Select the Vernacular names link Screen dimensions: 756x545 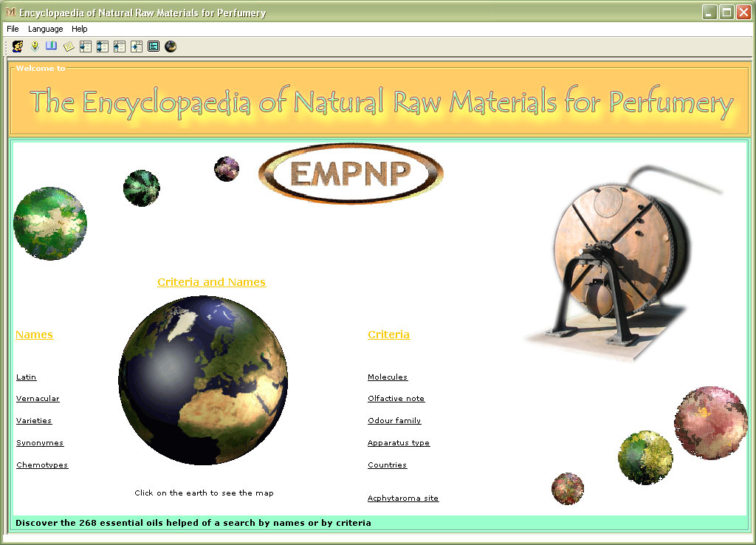pos(38,398)
